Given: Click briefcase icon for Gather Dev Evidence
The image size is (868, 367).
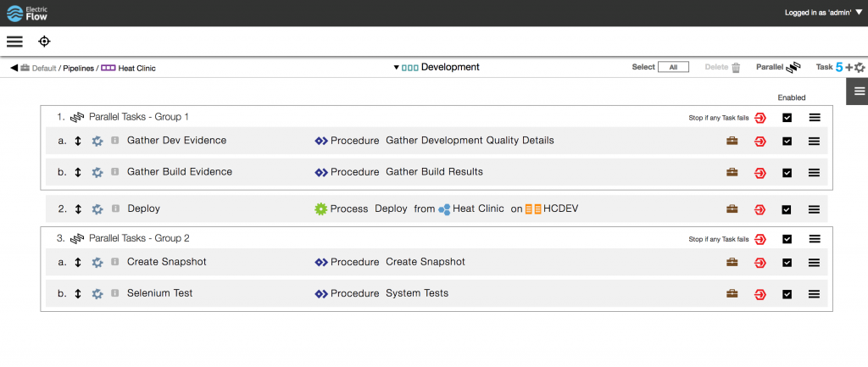Looking at the screenshot, I should coord(732,142).
